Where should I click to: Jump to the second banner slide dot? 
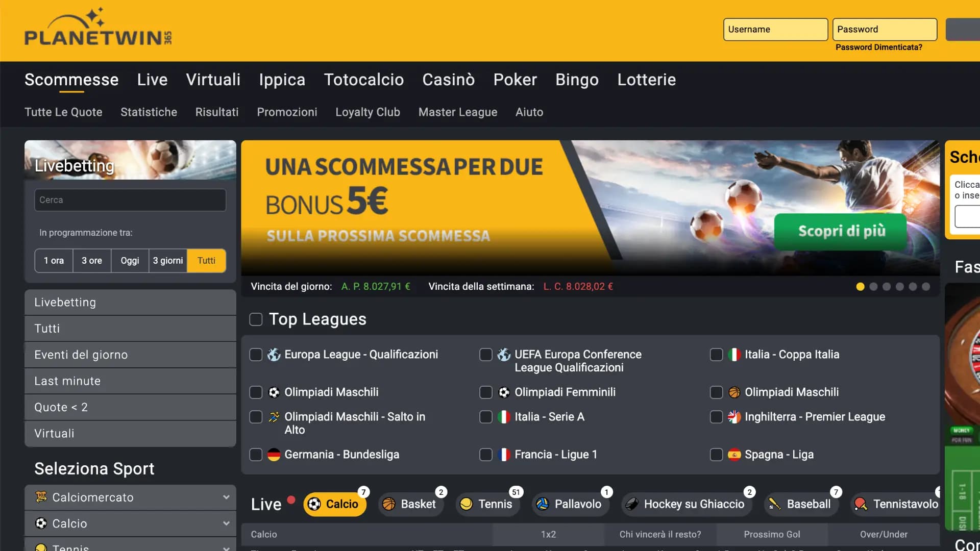[x=873, y=287]
